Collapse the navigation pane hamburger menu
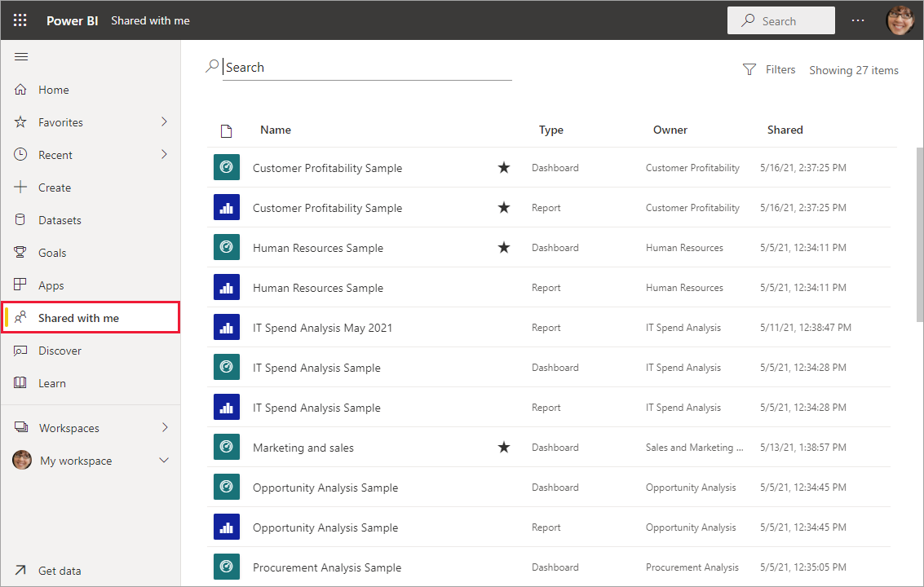Image resolution: width=924 pixels, height=587 pixels. (x=21, y=56)
